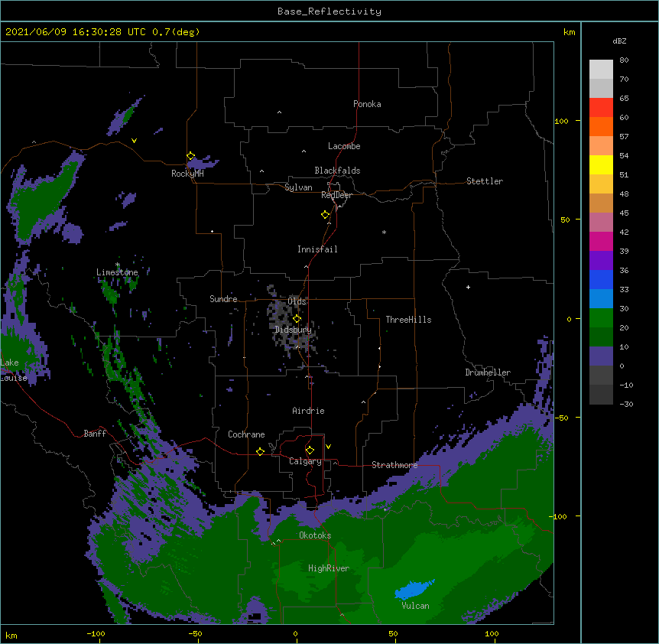Click the Vulcan city label
Image resolution: width=659 pixels, height=644 pixels.
[415, 606]
